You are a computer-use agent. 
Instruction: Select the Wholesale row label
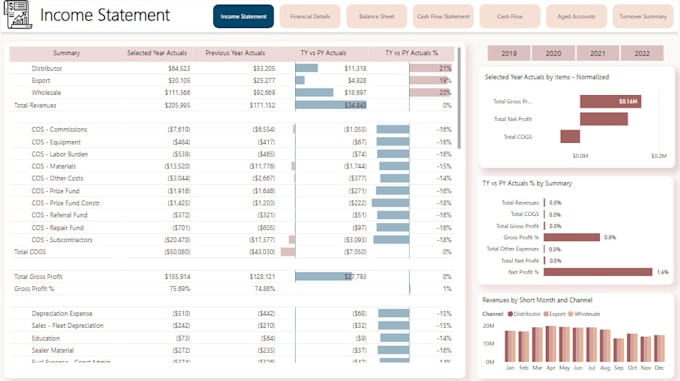(46, 93)
